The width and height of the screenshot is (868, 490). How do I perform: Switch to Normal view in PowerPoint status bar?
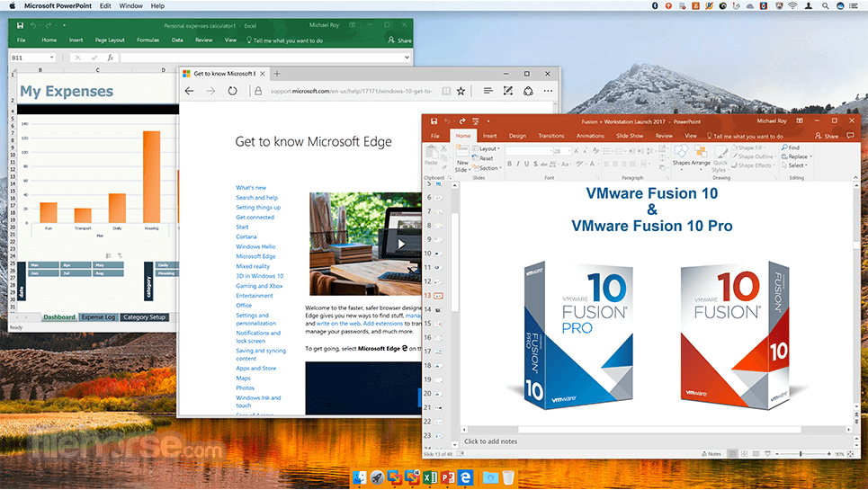(732, 453)
